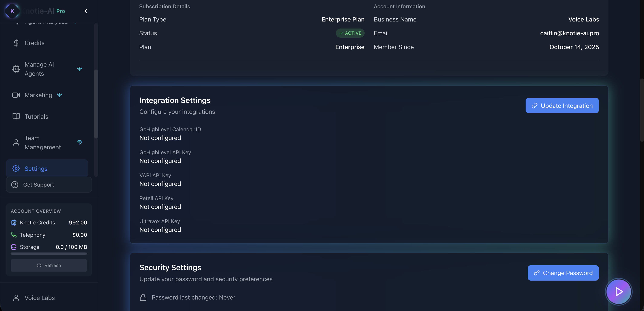
Task: Click the diamond badge beside Team Management
Action: point(80,142)
